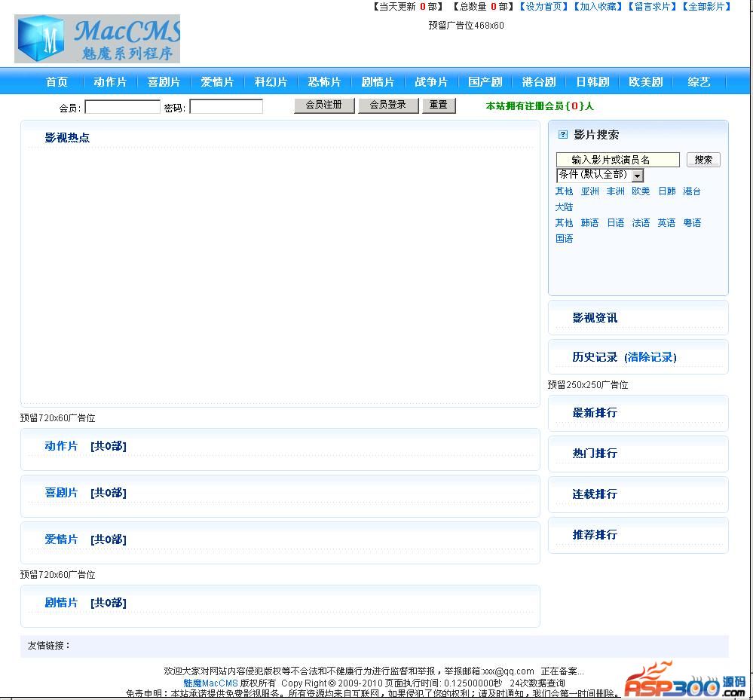Screen dimensions: 753x700
Task: Open the 剧情片 section heading link
Action: click(61, 603)
